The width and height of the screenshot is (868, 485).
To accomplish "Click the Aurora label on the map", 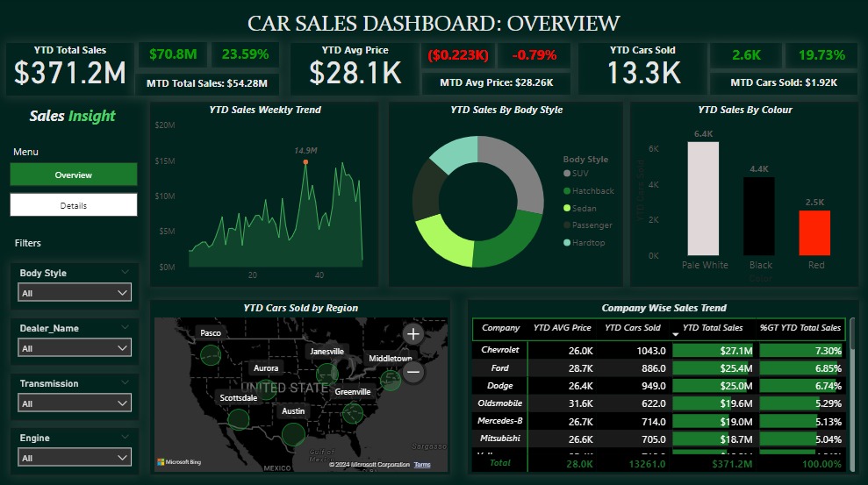I will point(266,368).
